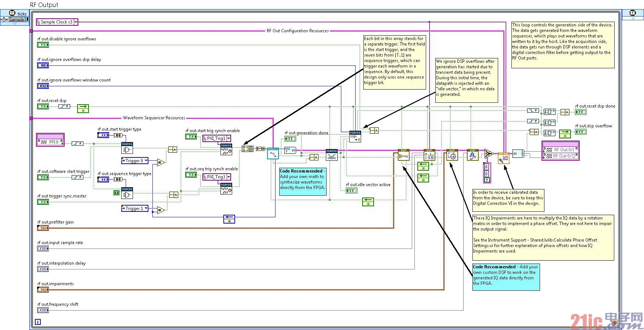Select the RF Out 0/I output node
The height and width of the screenshot is (330, 644).
tap(560, 149)
